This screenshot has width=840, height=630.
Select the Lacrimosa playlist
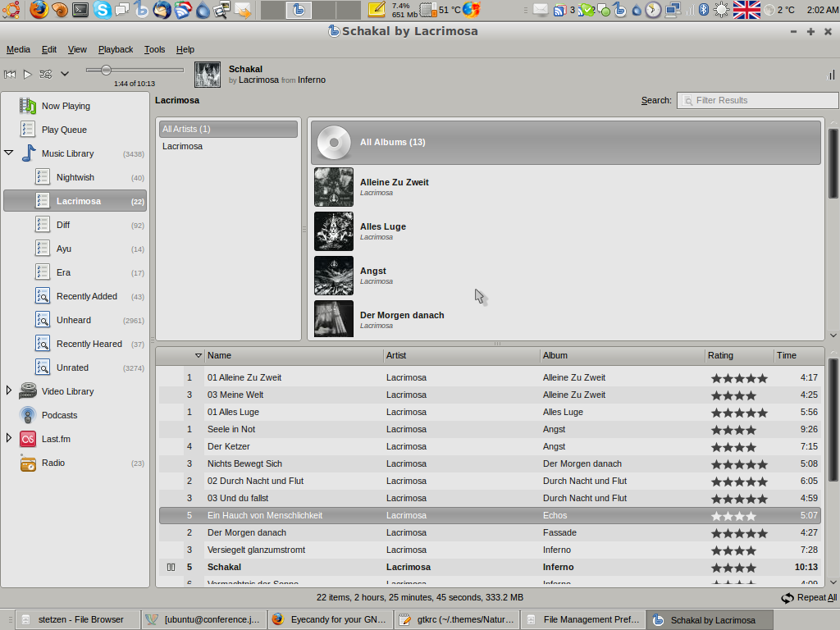(x=75, y=201)
